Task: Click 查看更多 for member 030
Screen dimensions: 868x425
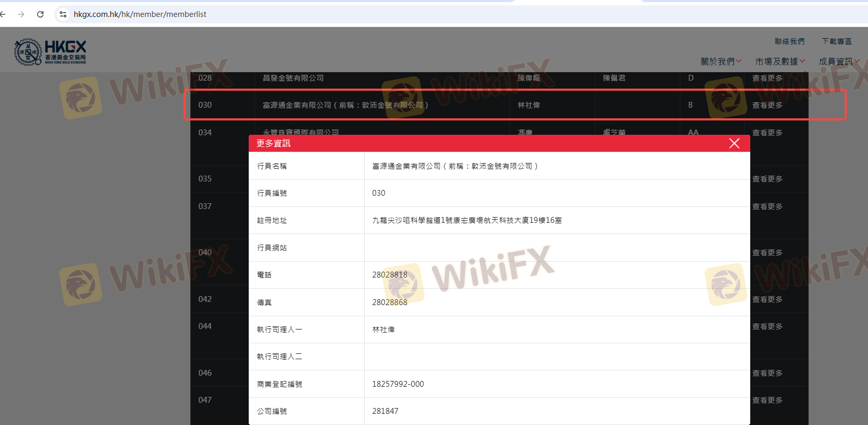Action: pos(767,105)
